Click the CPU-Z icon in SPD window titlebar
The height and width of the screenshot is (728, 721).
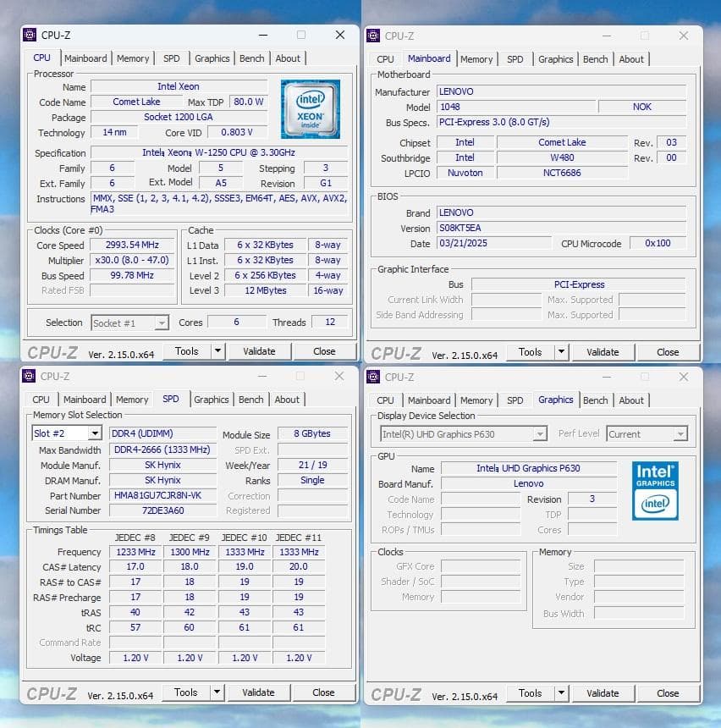coord(28,376)
